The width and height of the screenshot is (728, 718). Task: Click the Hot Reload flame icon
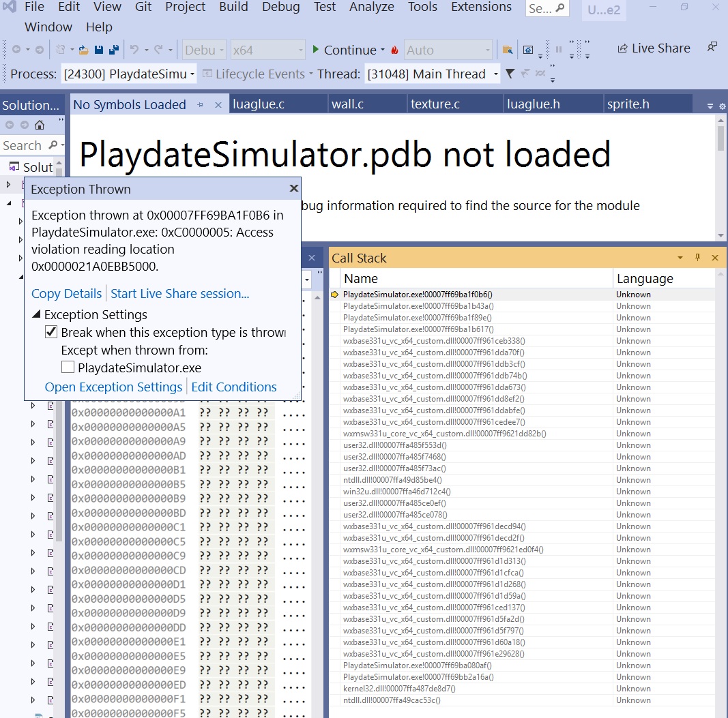[394, 50]
